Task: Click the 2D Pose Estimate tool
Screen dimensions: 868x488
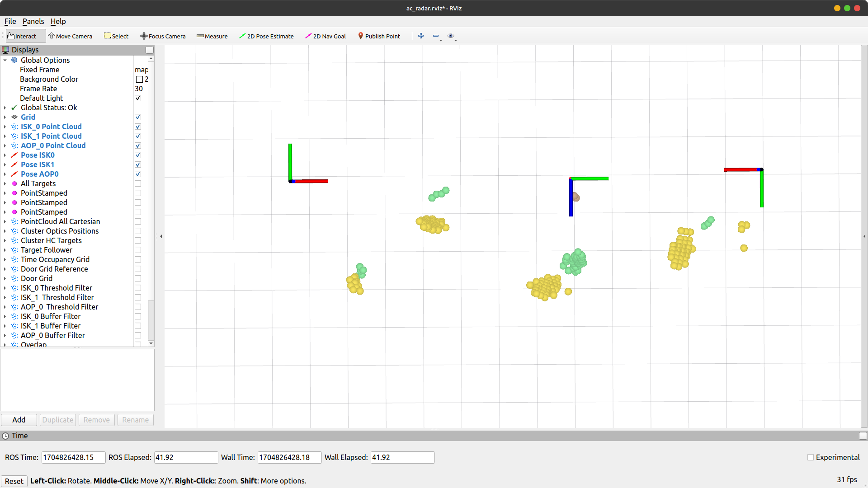Action: tap(266, 36)
